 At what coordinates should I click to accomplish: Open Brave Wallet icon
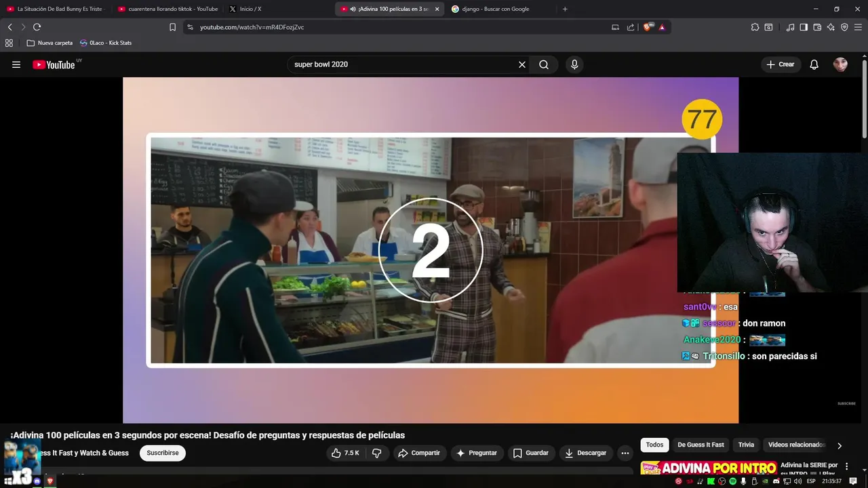[817, 27]
